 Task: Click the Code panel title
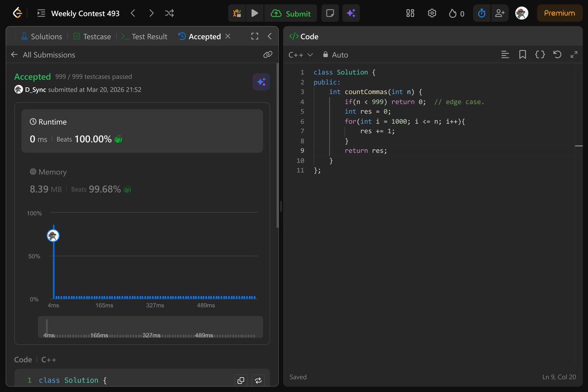click(x=304, y=36)
